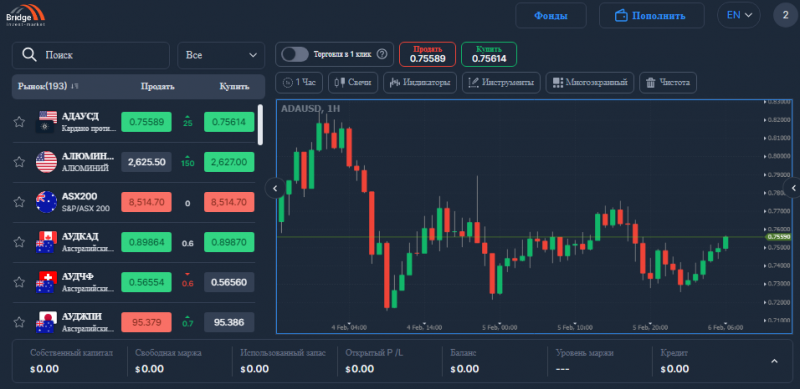Open the account avatar labeled 2
The image size is (800, 389).
click(786, 15)
